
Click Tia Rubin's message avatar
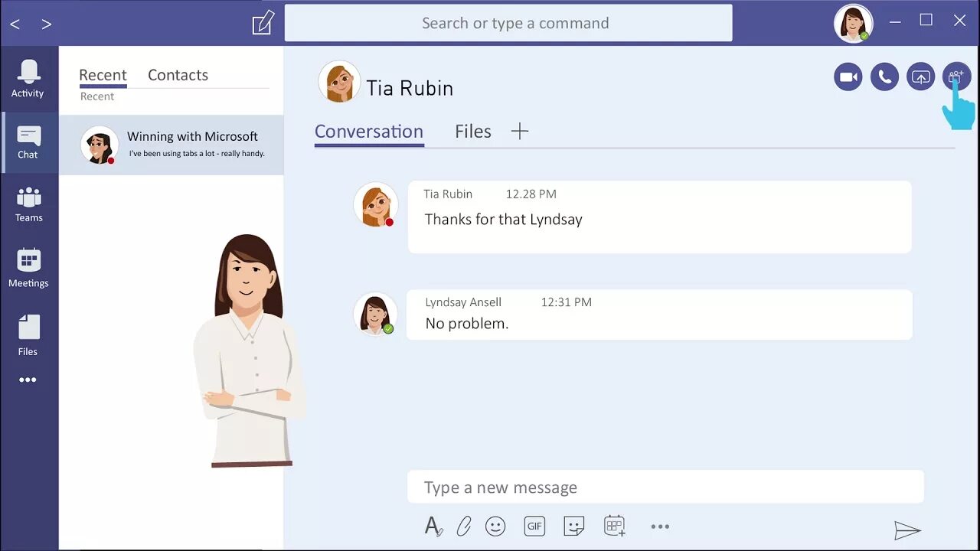pos(375,204)
